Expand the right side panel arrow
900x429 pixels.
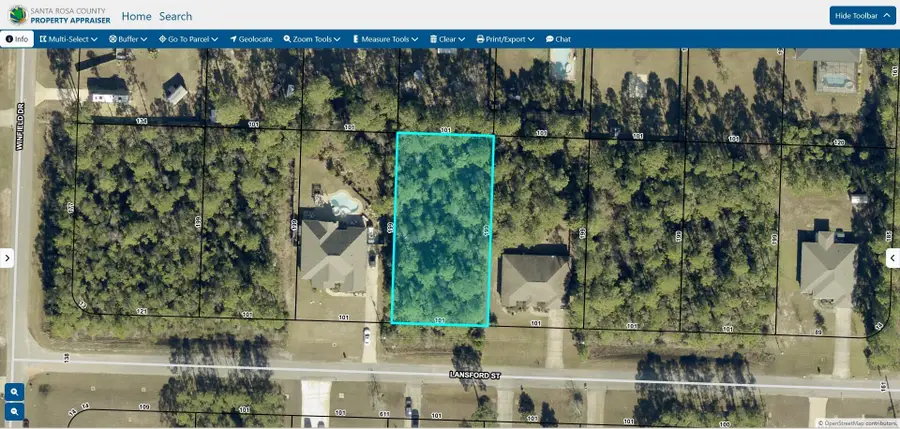point(893,258)
